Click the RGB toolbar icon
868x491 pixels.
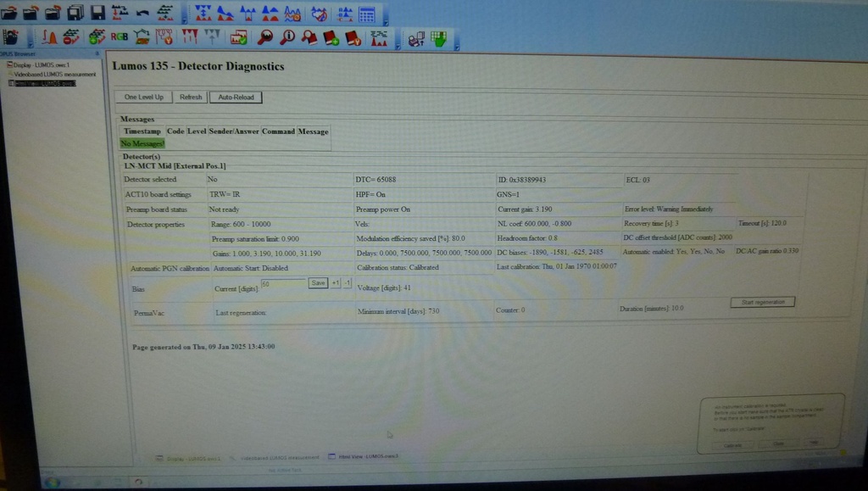coord(119,37)
